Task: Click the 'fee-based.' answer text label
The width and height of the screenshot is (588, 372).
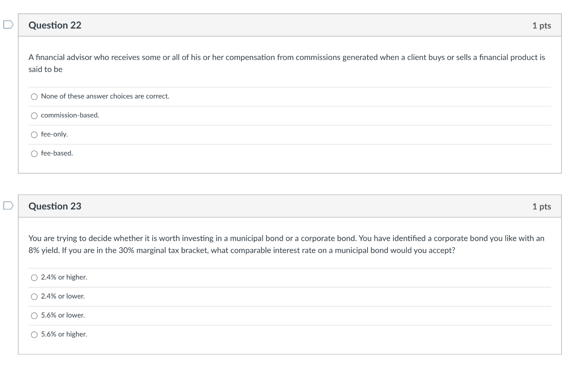Action: (x=57, y=153)
